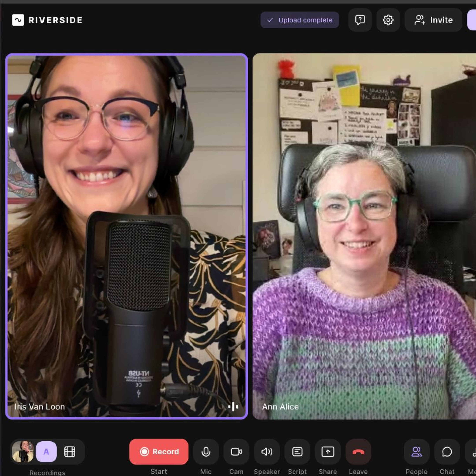Image resolution: width=476 pixels, height=476 pixels.
Task: Open the settings gear icon
Action: (x=388, y=20)
